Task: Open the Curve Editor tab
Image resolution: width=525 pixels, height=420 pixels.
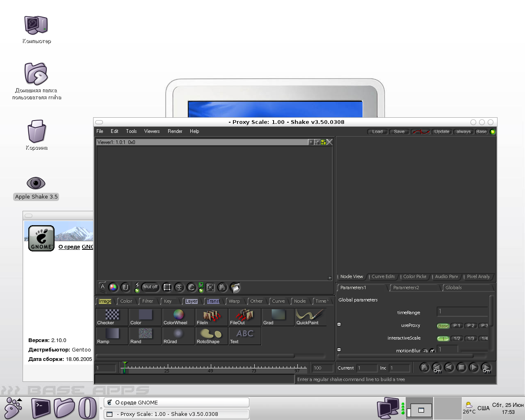Action: pos(383,276)
